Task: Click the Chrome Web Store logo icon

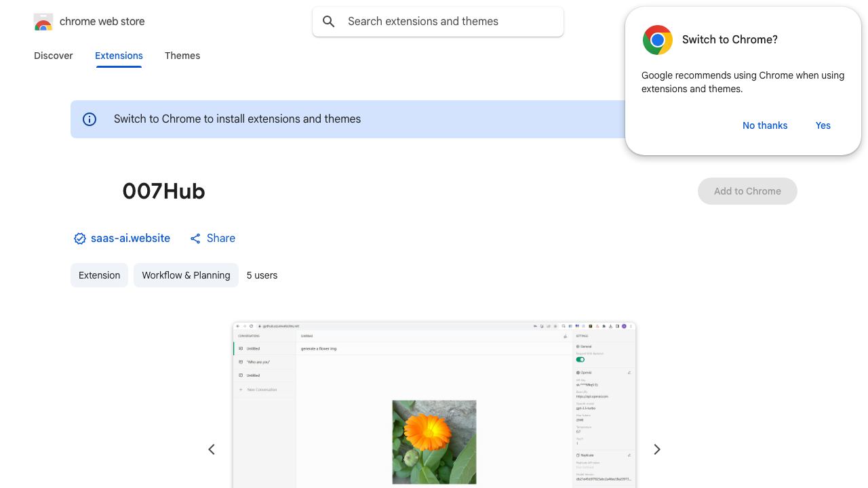Action: pyautogui.click(x=43, y=22)
